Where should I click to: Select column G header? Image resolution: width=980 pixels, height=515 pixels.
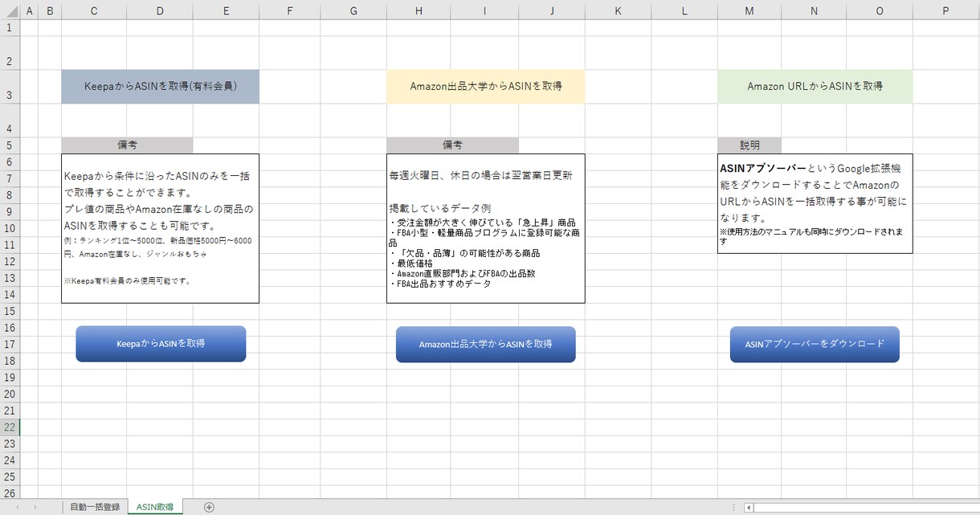pyautogui.click(x=353, y=10)
